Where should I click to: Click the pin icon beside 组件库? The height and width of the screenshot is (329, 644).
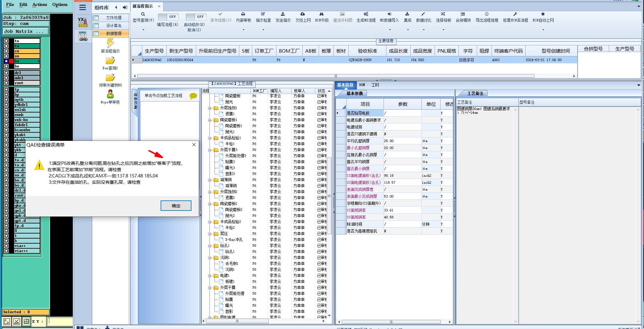(x=125, y=8)
